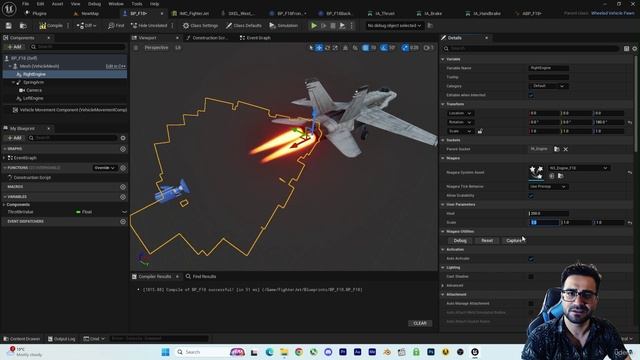The width and height of the screenshot is (640, 360).
Task: Collapse the SpringArm tree node
Action: pyautogui.click(x=13, y=82)
